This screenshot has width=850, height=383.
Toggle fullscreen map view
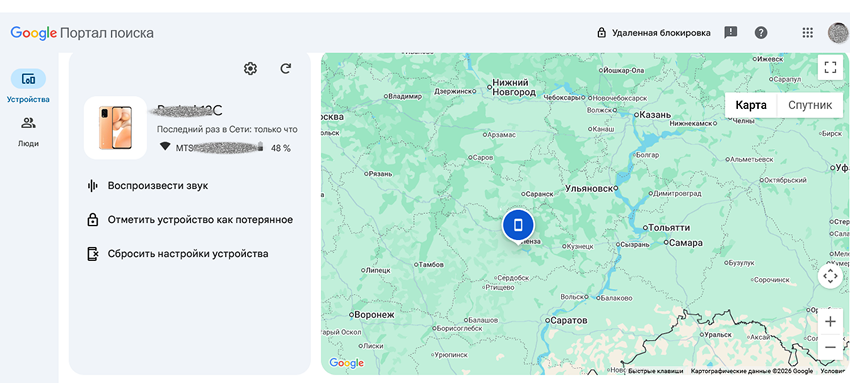coord(830,67)
